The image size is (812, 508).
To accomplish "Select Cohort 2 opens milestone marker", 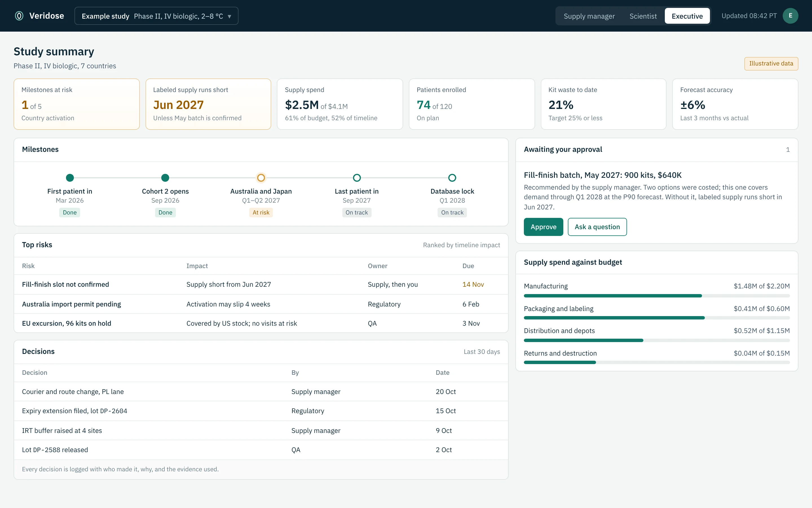I will (165, 178).
